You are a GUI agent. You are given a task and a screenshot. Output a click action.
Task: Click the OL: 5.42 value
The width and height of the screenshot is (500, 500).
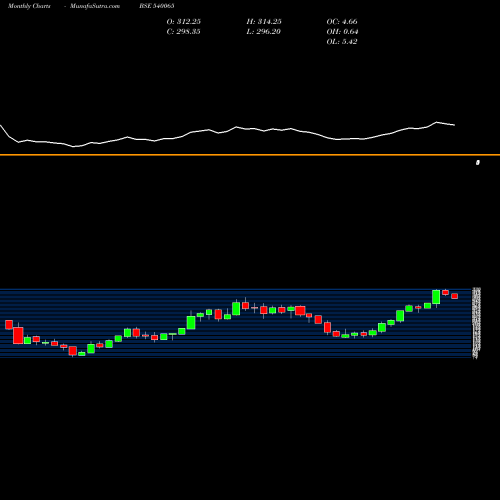click(x=342, y=42)
